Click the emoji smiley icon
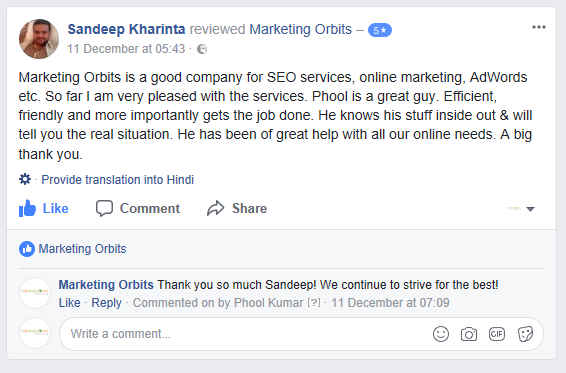The image size is (566, 373). click(x=441, y=334)
